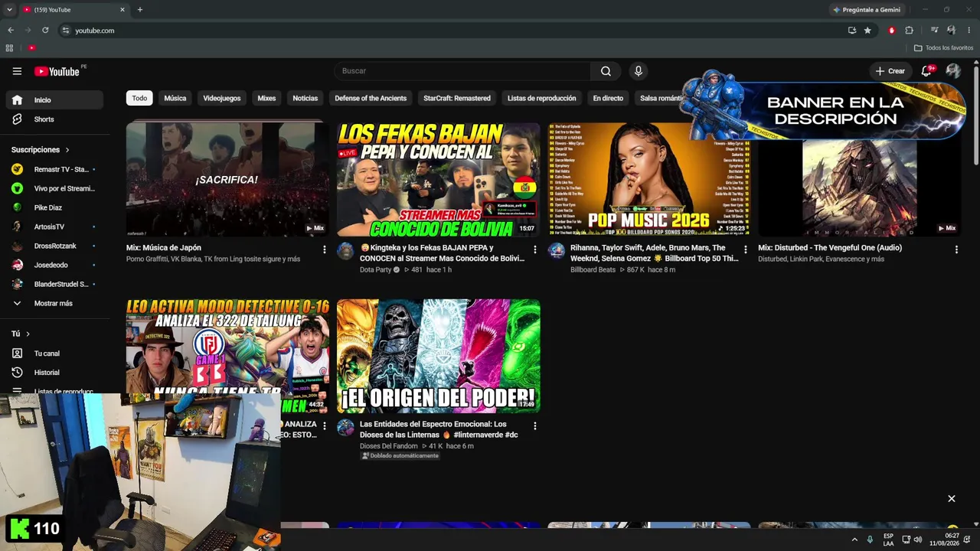Select Listas de reproducción chip
Screen dimensions: 980x551
click(x=541, y=98)
